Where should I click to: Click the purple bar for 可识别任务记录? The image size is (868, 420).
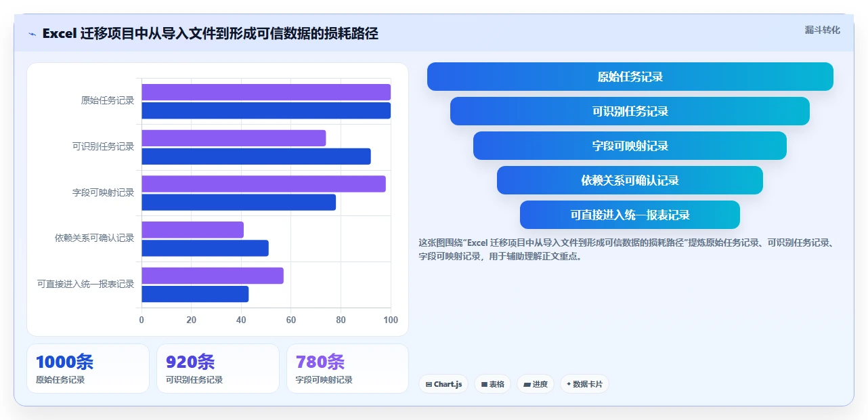234,138
